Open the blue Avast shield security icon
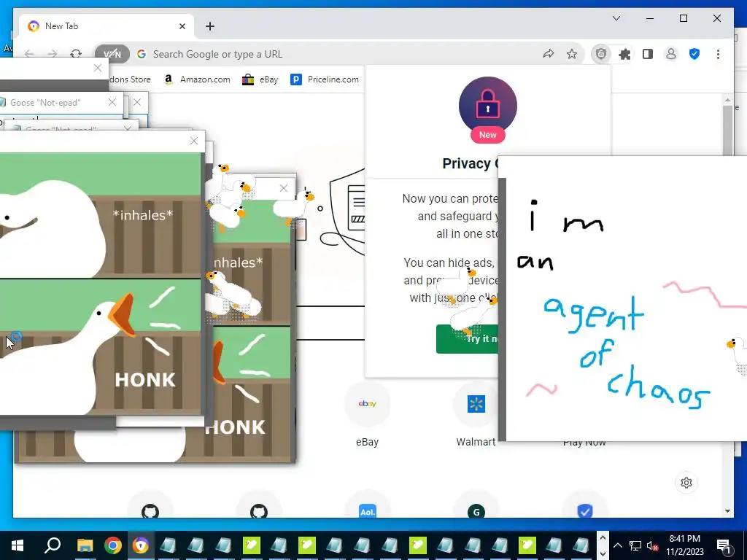The width and height of the screenshot is (747, 560). click(x=694, y=54)
